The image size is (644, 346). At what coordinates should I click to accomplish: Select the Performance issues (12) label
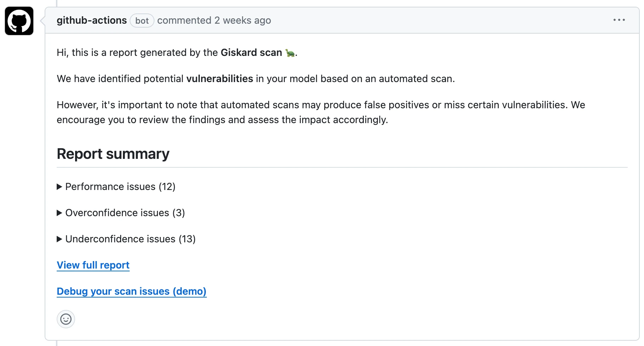click(x=120, y=187)
